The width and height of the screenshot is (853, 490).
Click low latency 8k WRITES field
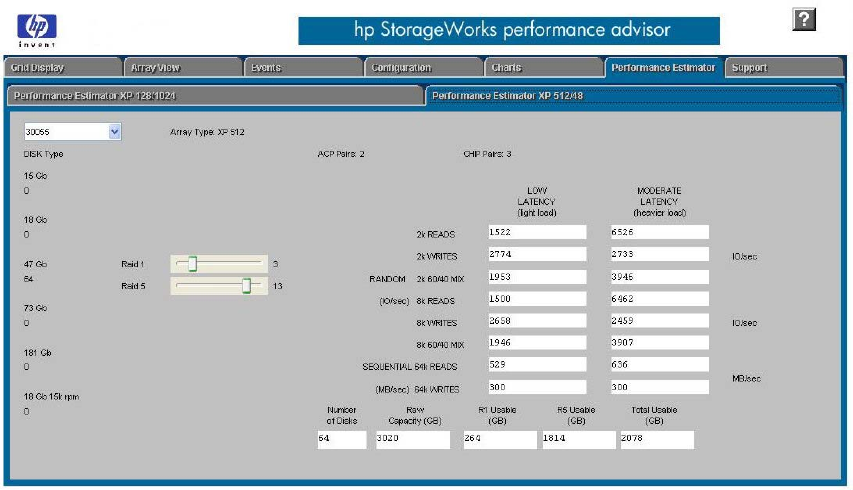[x=537, y=321]
